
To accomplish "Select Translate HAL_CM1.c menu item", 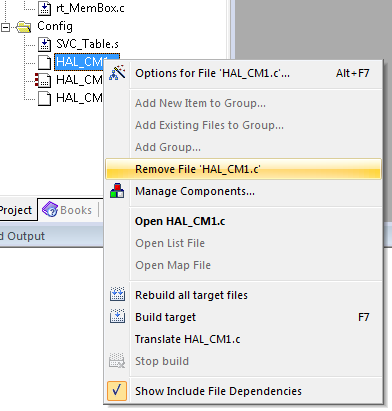I will [188, 339].
